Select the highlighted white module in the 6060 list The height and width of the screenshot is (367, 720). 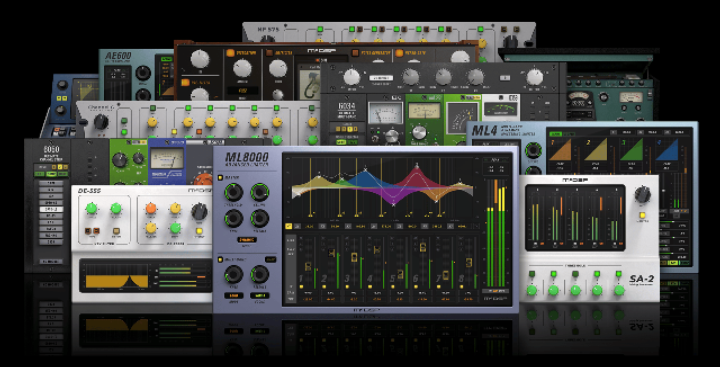click(51, 209)
